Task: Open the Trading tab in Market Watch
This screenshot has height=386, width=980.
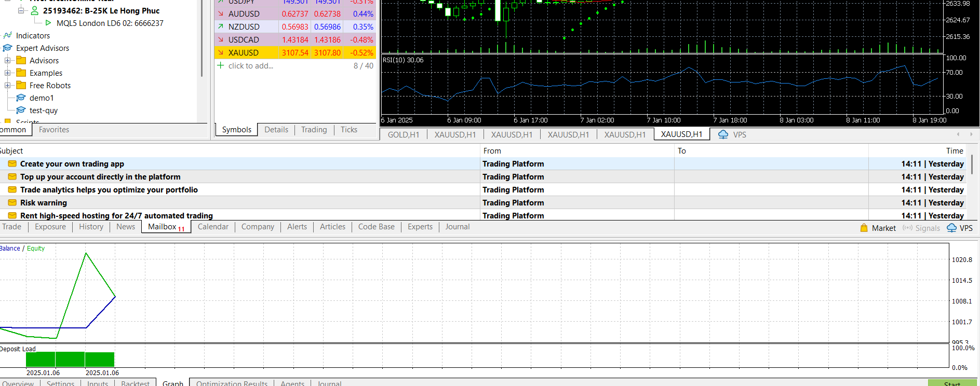Action: [314, 130]
